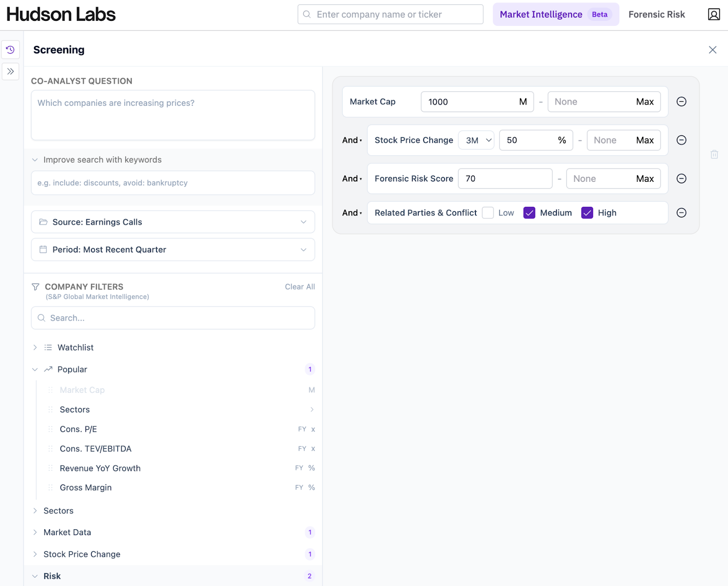Click Clear All company filters
The width and height of the screenshot is (728, 586).
[x=299, y=287]
